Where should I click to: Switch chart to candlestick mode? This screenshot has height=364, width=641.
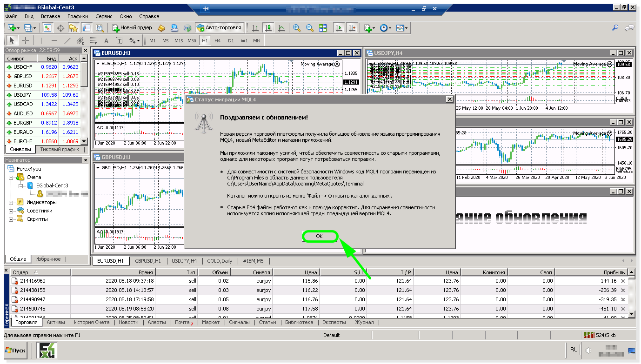[268, 28]
